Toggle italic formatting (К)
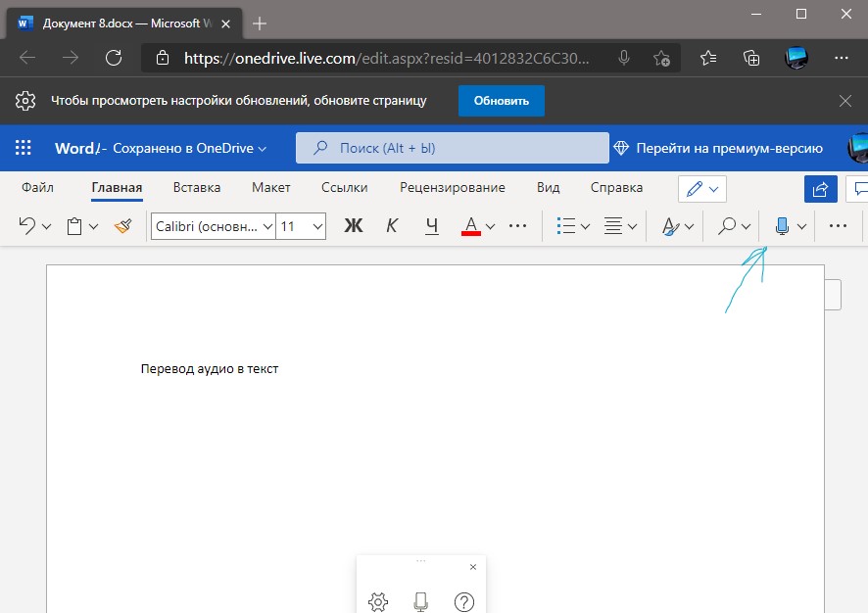 [393, 226]
